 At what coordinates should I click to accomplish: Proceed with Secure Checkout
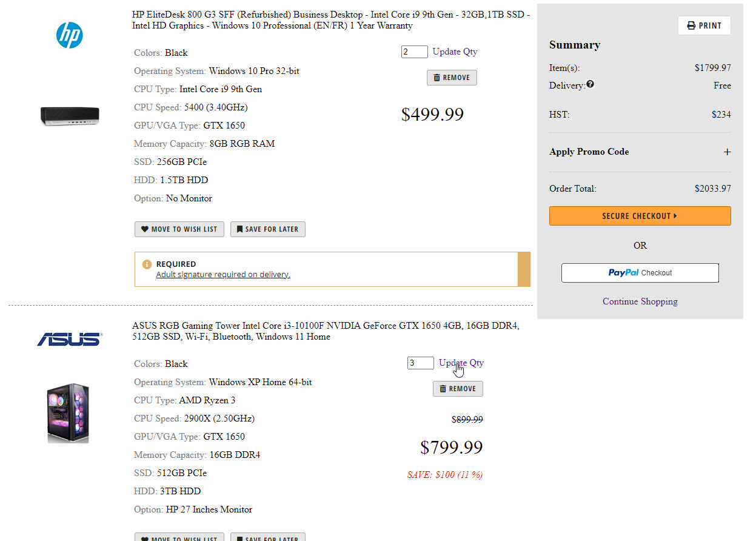[x=640, y=216]
